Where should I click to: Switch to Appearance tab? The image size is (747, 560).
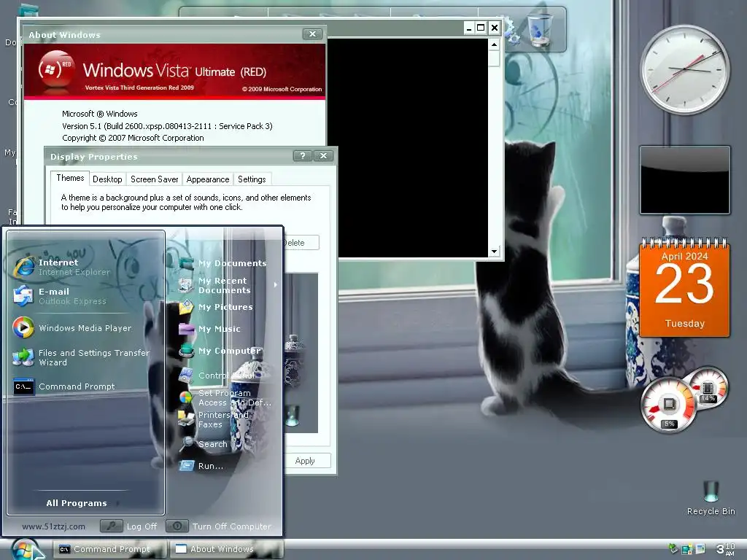208,179
